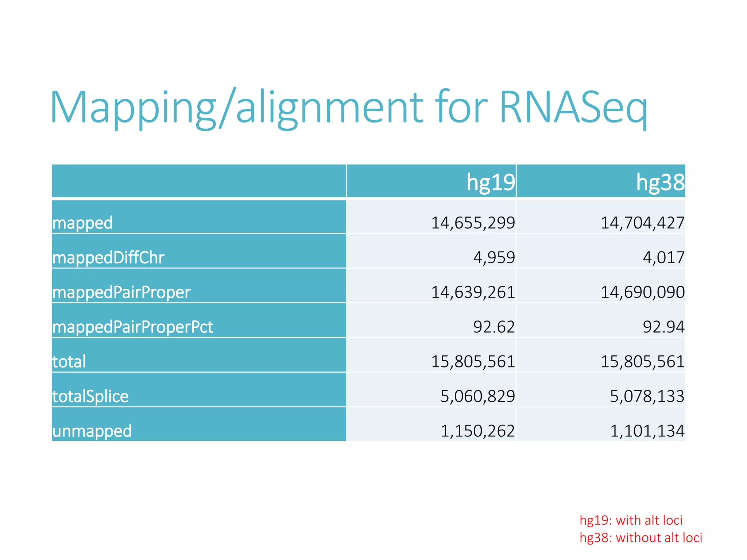Click hg38 totalSplice value 5,078,133

coord(647,396)
